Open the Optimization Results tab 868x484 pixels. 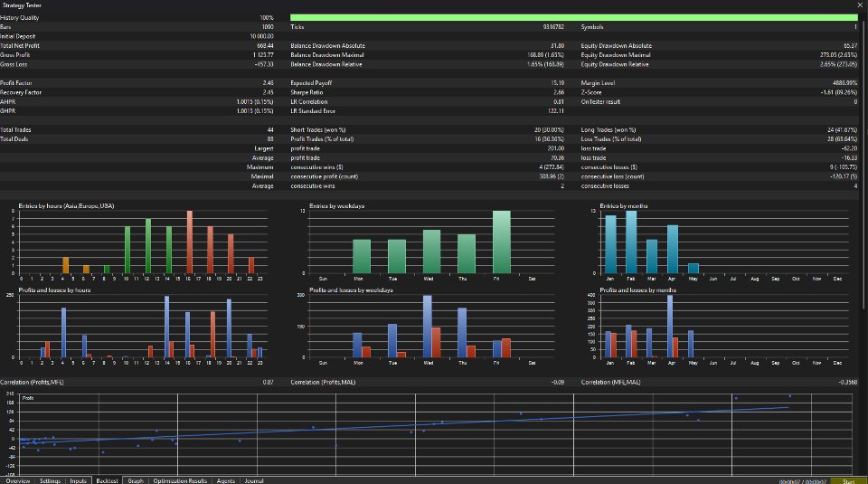click(x=180, y=480)
